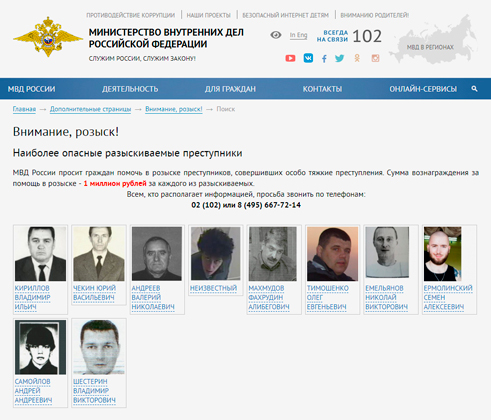Open Противодействие коррупции top link
Viewport: 491px width, 420px height.
point(131,15)
